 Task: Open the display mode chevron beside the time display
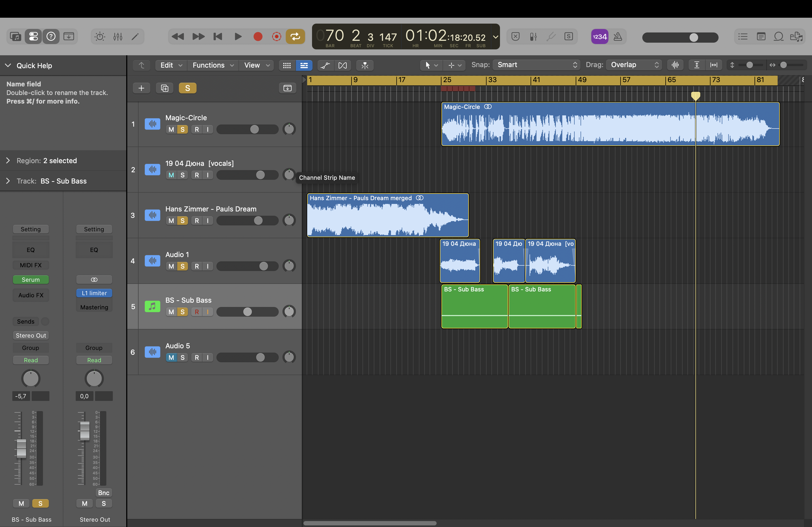pyautogui.click(x=495, y=37)
